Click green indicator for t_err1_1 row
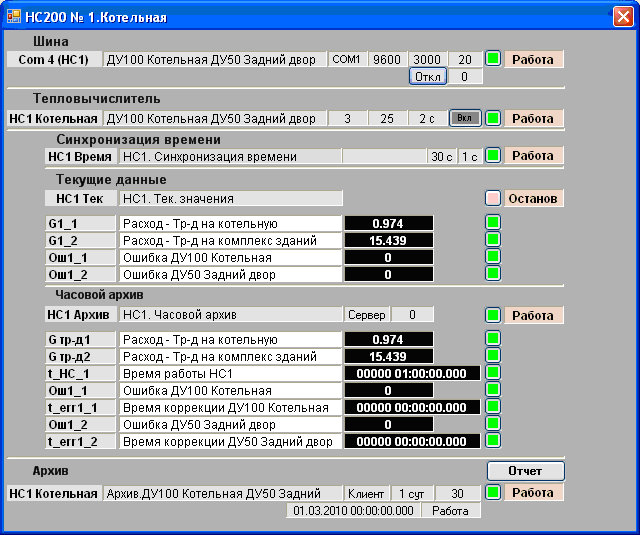 (493, 406)
